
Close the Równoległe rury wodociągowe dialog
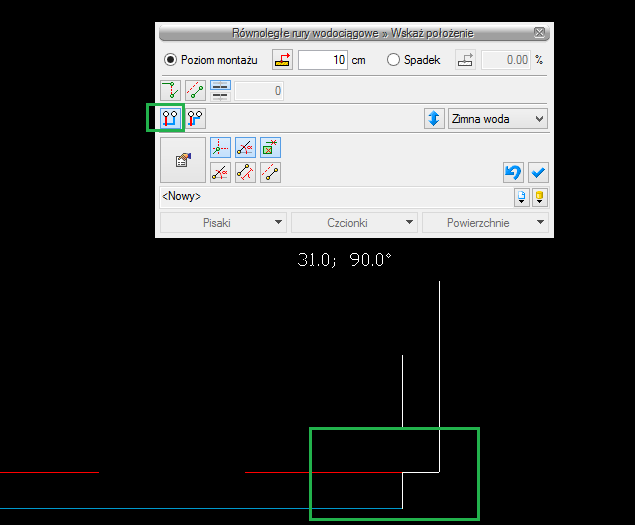point(539,32)
